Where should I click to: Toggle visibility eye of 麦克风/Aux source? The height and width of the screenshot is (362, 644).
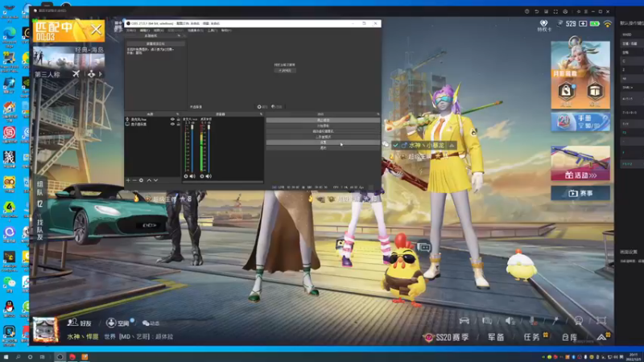click(x=172, y=119)
